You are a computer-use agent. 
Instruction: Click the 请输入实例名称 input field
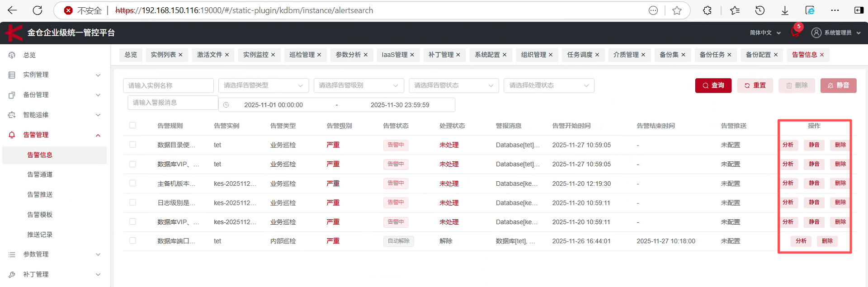[x=168, y=85]
